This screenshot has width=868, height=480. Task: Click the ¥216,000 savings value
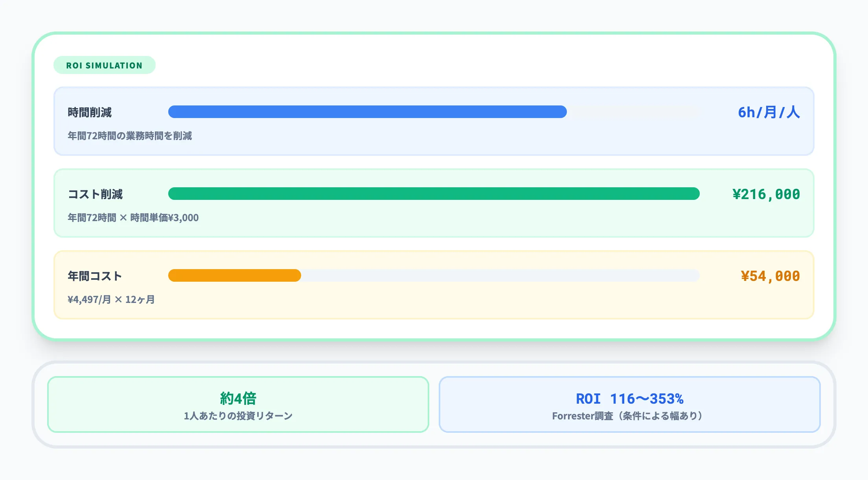coord(766,194)
